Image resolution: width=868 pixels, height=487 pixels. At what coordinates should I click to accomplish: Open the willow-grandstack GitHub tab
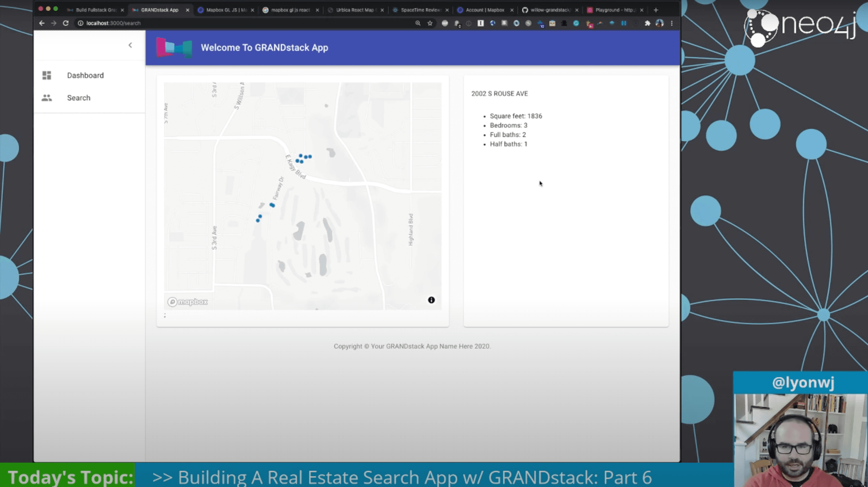(549, 10)
